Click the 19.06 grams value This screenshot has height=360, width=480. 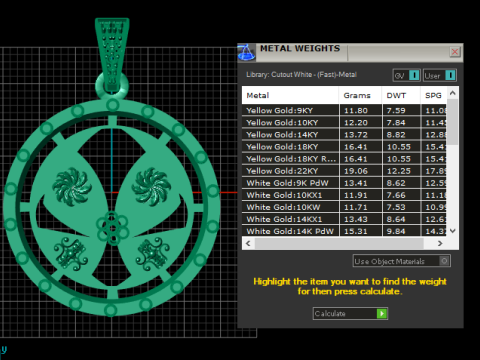(x=356, y=171)
